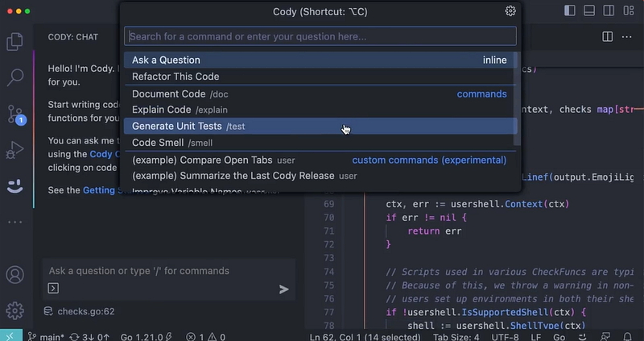Open errors and warnings count in status bar

(x=205, y=337)
